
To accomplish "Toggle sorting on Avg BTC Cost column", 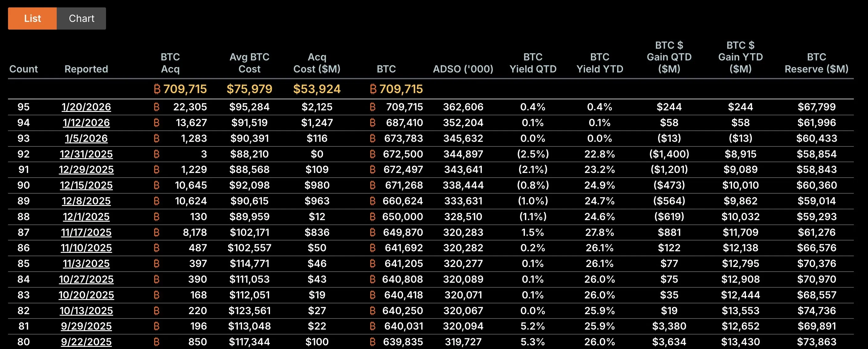I will [249, 63].
